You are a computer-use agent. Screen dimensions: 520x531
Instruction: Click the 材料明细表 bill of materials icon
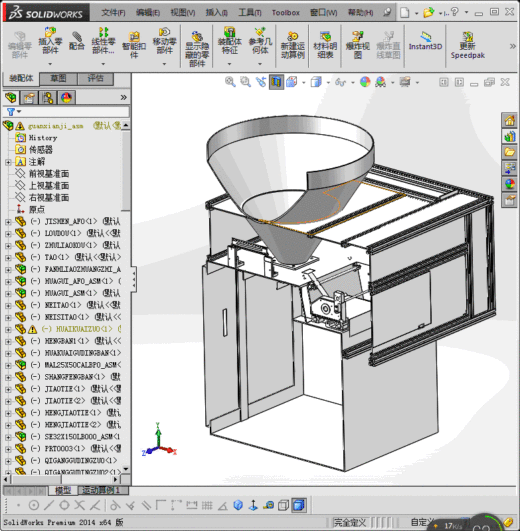point(325,45)
